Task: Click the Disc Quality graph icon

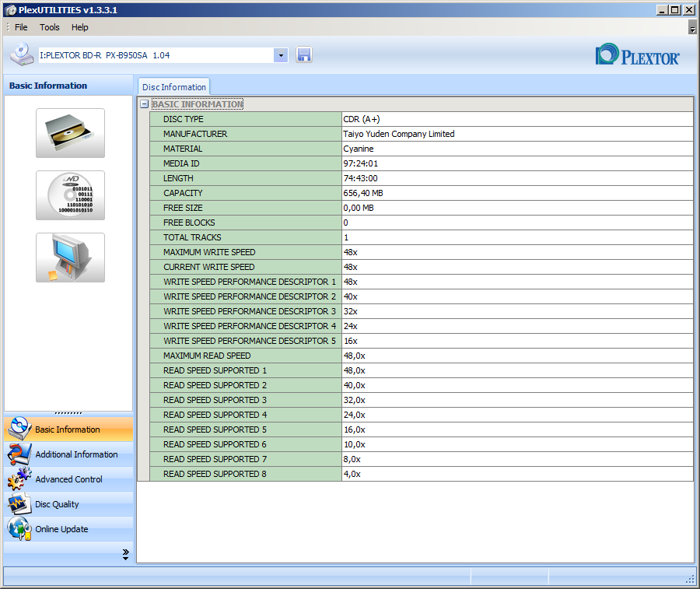Action: point(19,503)
